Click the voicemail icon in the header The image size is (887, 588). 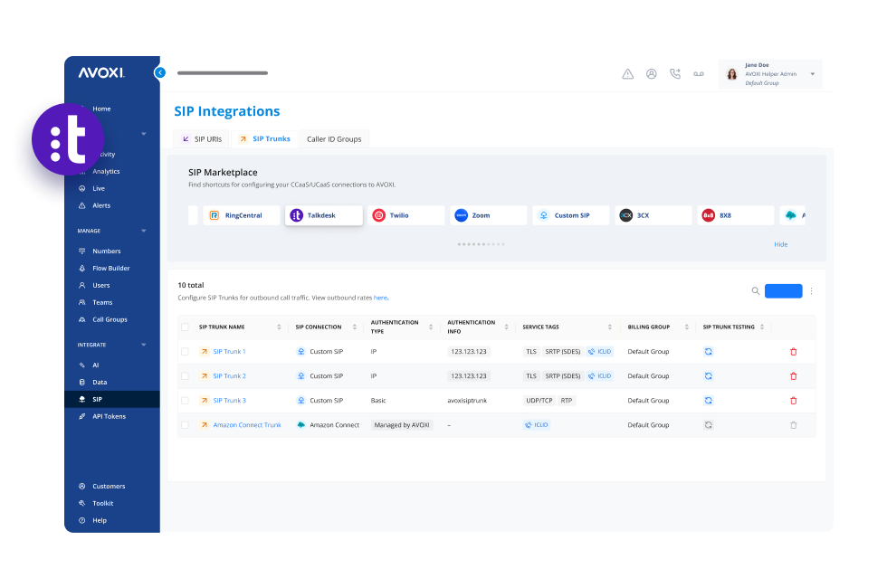tap(699, 73)
